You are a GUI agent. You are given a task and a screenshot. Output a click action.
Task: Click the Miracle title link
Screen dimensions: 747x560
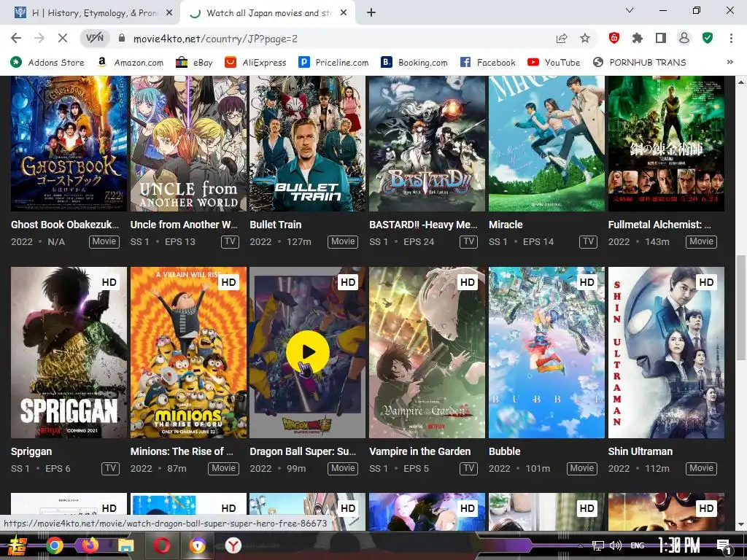click(x=506, y=225)
